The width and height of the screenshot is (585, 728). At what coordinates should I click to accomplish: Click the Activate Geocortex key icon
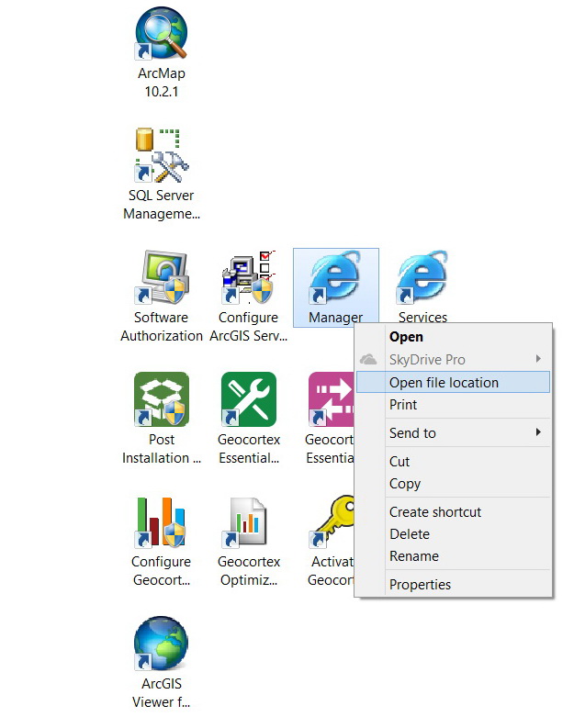tap(331, 521)
